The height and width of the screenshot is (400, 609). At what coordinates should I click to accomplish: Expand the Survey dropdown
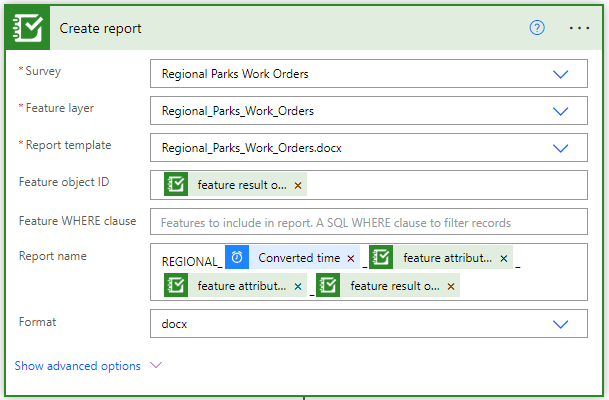coord(560,75)
